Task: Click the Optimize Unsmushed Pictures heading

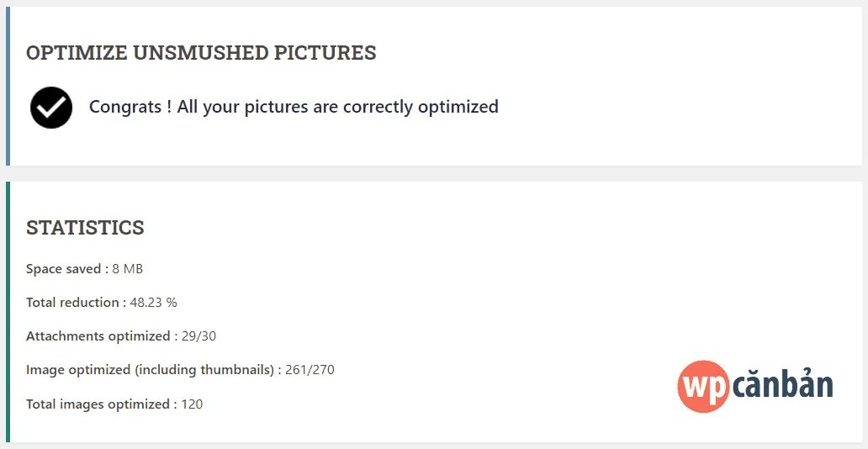Action: pos(201,53)
